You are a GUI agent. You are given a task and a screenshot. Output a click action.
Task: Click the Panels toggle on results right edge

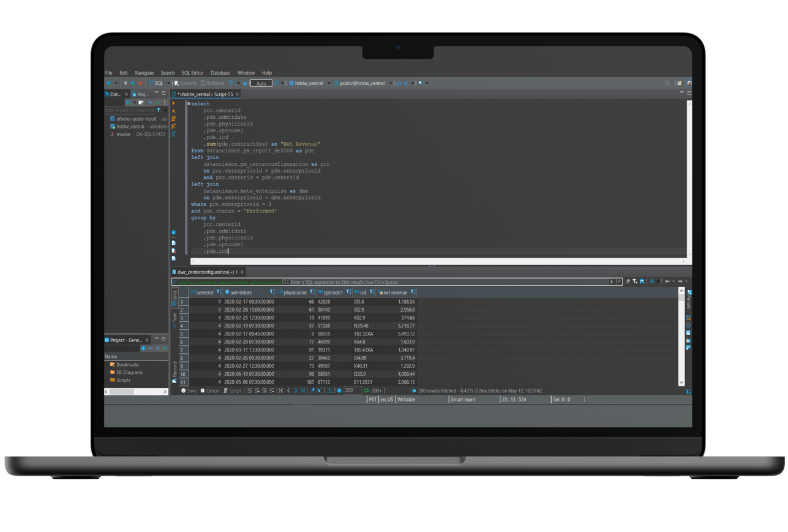pos(689,300)
